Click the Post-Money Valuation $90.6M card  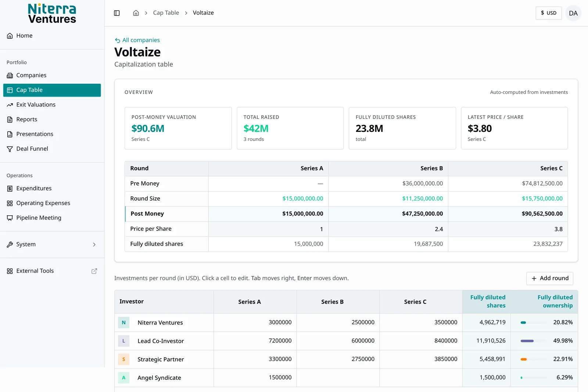coord(178,128)
